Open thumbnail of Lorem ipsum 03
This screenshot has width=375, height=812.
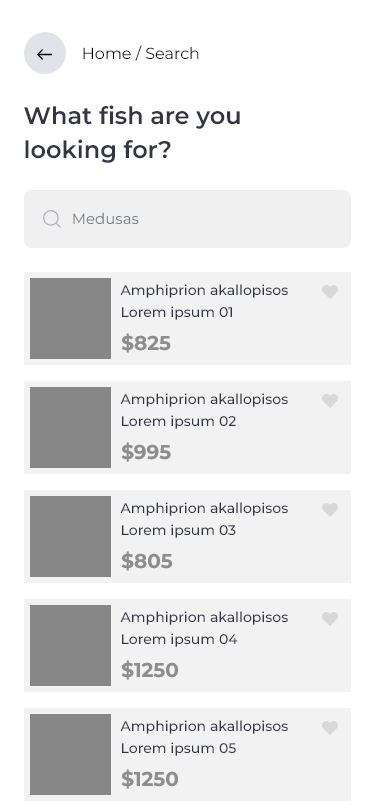point(70,536)
